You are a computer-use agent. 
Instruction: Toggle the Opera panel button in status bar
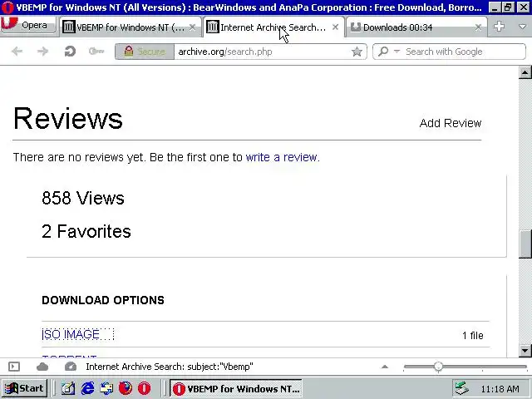(x=14, y=367)
